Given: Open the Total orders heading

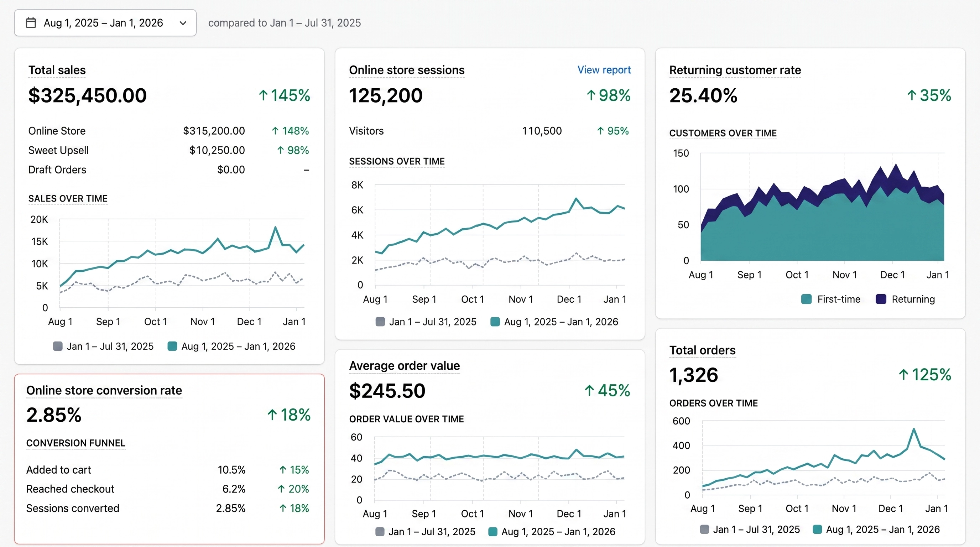Looking at the screenshot, I should 702,350.
